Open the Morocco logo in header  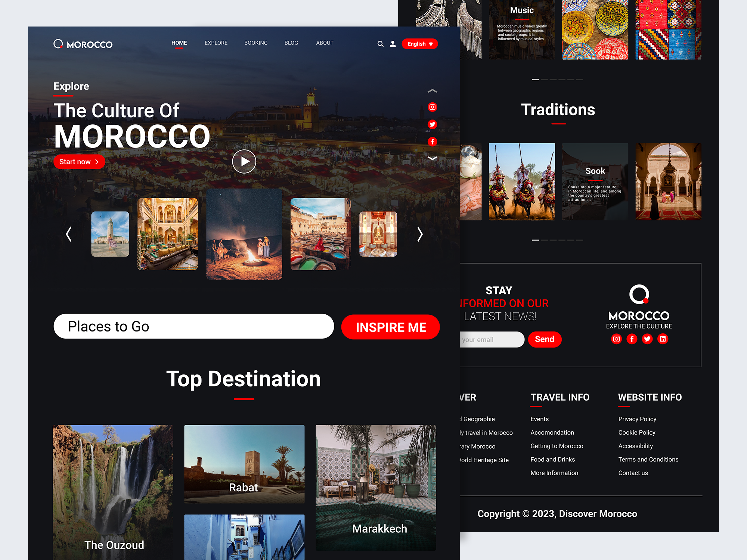tap(83, 44)
